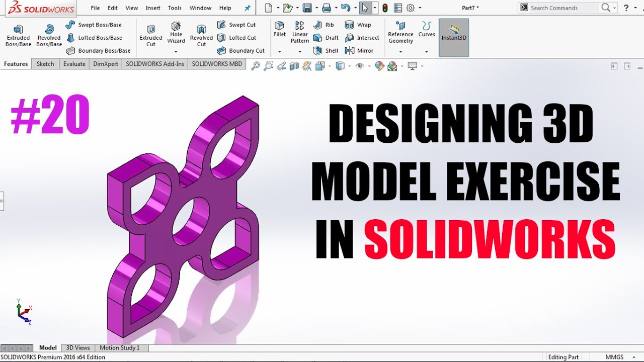Open the Reference Geometry tool
Viewport: 644px width, 362px height.
tap(400, 33)
